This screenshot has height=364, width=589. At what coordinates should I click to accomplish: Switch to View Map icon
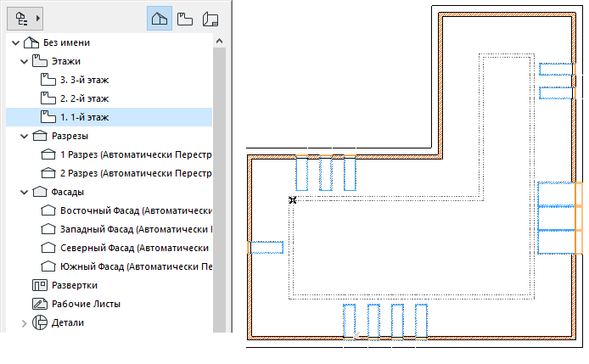tap(185, 19)
